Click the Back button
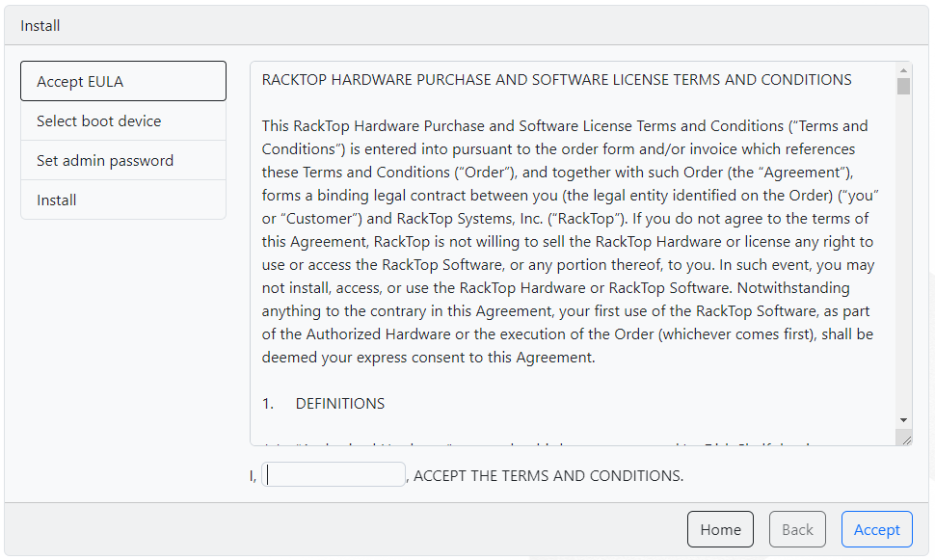The height and width of the screenshot is (560, 935). click(x=797, y=529)
